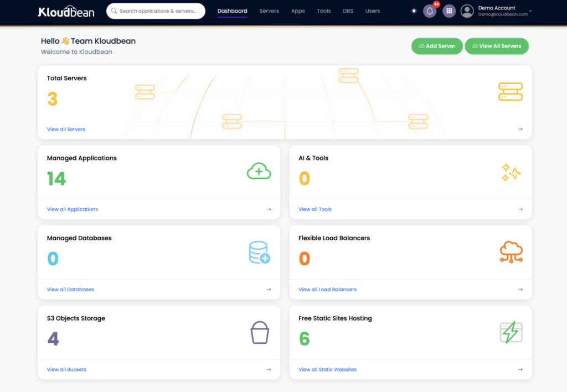The height and width of the screenshot is (392, 567).
Task: Open the View all Servers link
Action: pos(66,129)
